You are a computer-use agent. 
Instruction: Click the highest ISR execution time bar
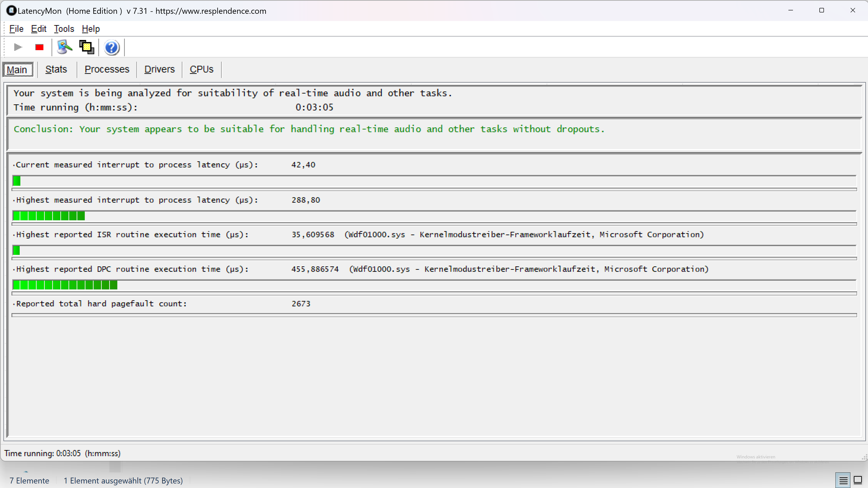tap(434, 251)
